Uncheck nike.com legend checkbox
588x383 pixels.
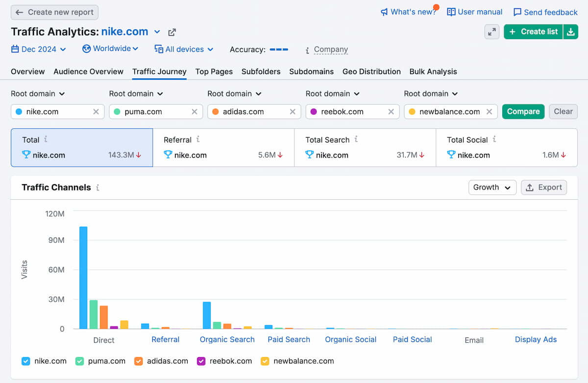click(26, 361)
